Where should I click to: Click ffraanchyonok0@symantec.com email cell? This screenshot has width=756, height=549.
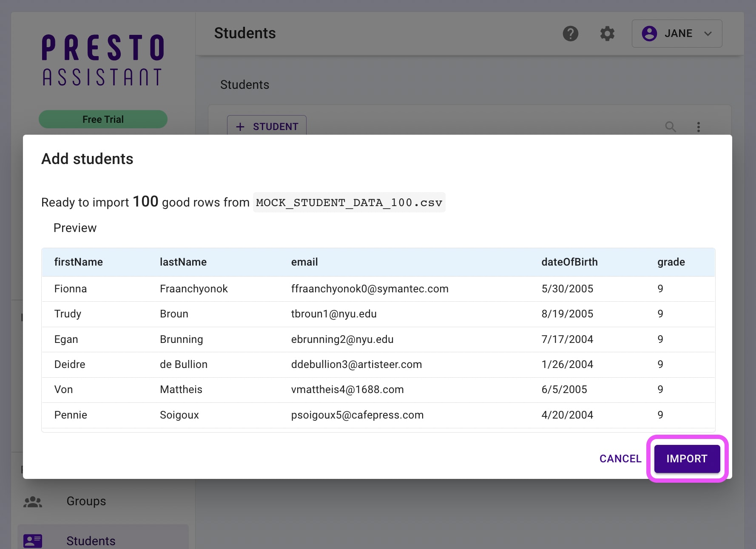[x=370, y=289]
